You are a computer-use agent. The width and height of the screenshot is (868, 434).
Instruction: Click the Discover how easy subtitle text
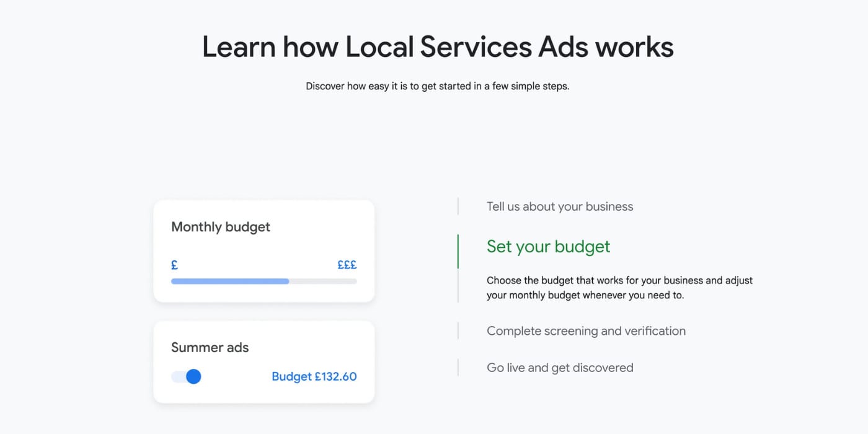[438, 86]
